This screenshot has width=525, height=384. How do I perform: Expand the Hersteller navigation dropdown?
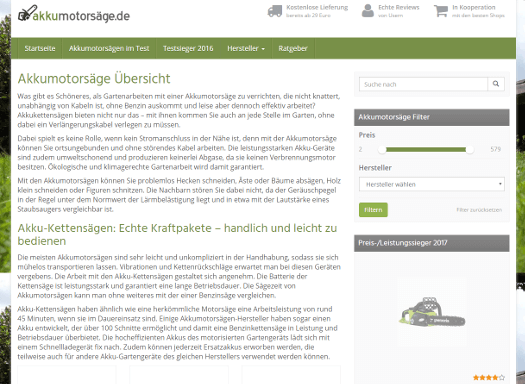[246, 49]
